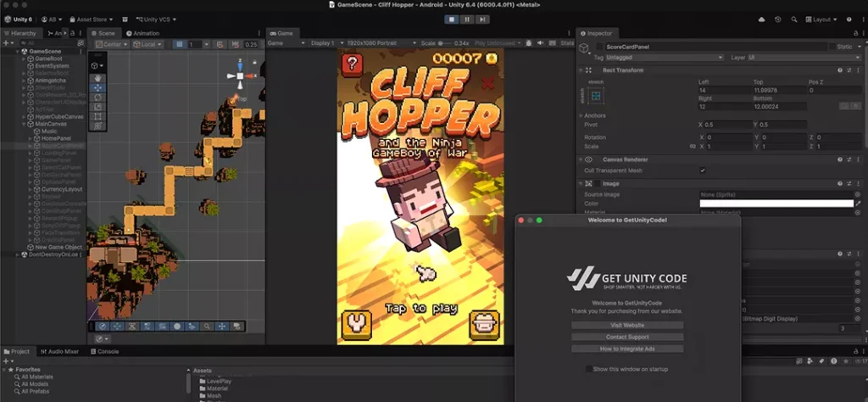Screen dimensions: 868x402
Task: Toggle Cull Transparent Mesh checkbox
Action: point(703,170)
